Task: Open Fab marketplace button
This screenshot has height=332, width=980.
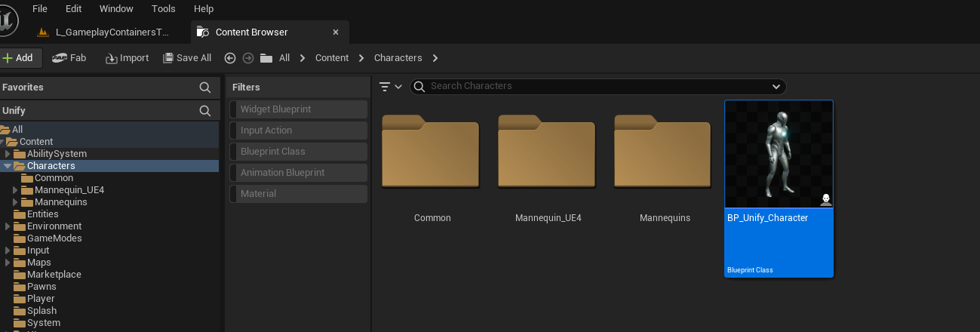Action: tap(69, 58)
